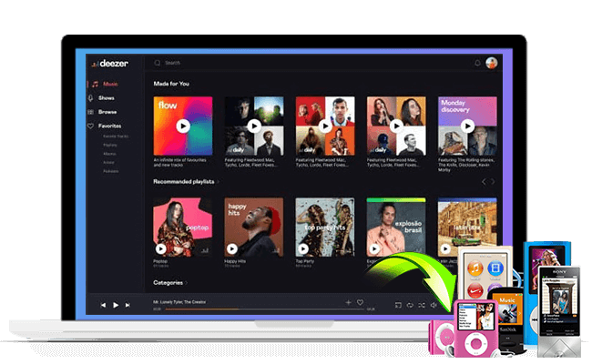The height and width of the screenshot is (364, 592).
Task: Open Artists under Favorites
Action: pos(108,162)
